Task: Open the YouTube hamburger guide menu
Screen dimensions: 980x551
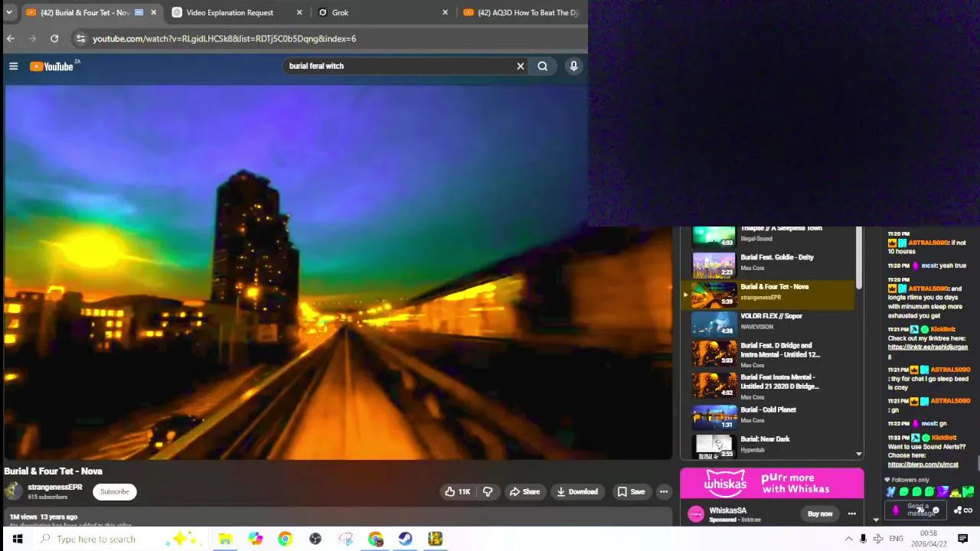Action: 13,67
